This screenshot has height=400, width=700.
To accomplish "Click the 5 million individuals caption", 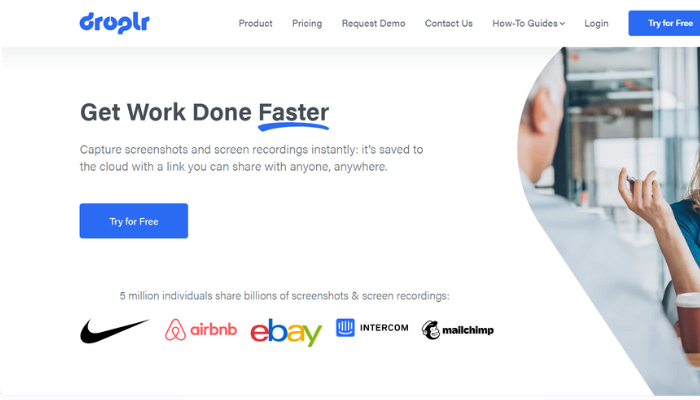I will point(284,296).
